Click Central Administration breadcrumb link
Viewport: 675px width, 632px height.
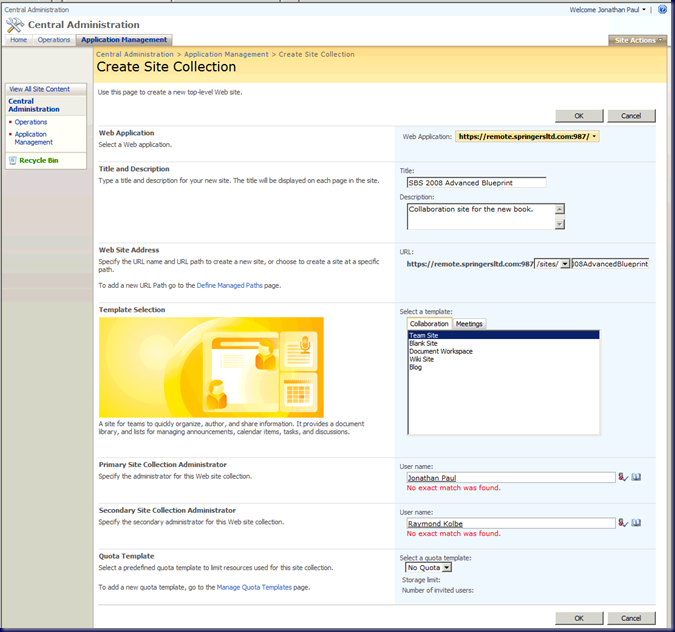(x=135, y=54)
